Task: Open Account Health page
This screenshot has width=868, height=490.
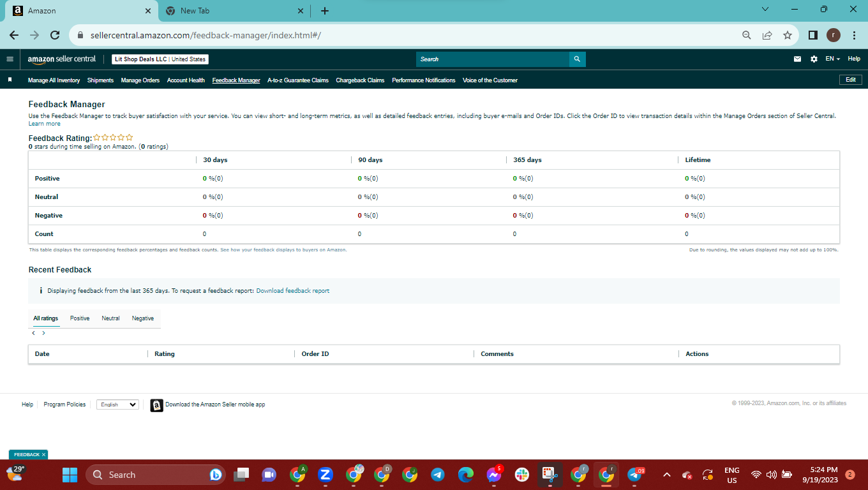Action: 186,80
